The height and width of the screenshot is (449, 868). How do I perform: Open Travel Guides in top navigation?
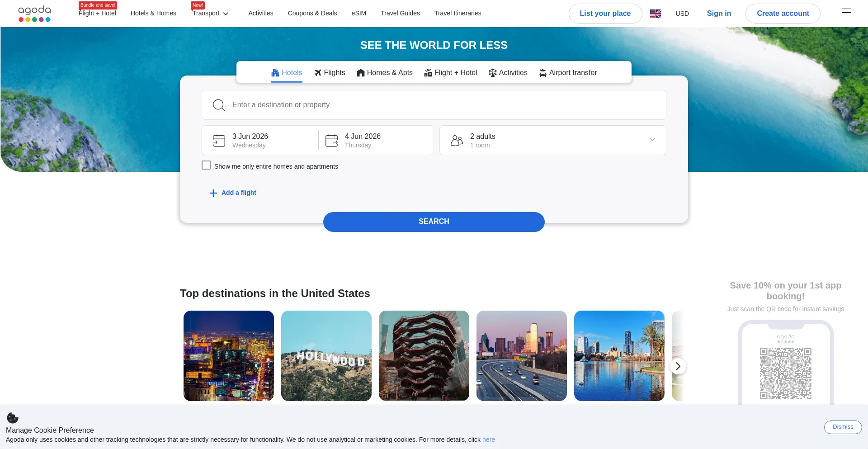(400, 14)
